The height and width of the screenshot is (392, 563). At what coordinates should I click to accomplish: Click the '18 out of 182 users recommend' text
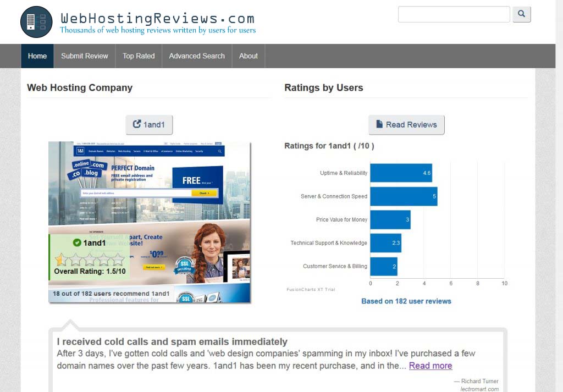[111, 294]
